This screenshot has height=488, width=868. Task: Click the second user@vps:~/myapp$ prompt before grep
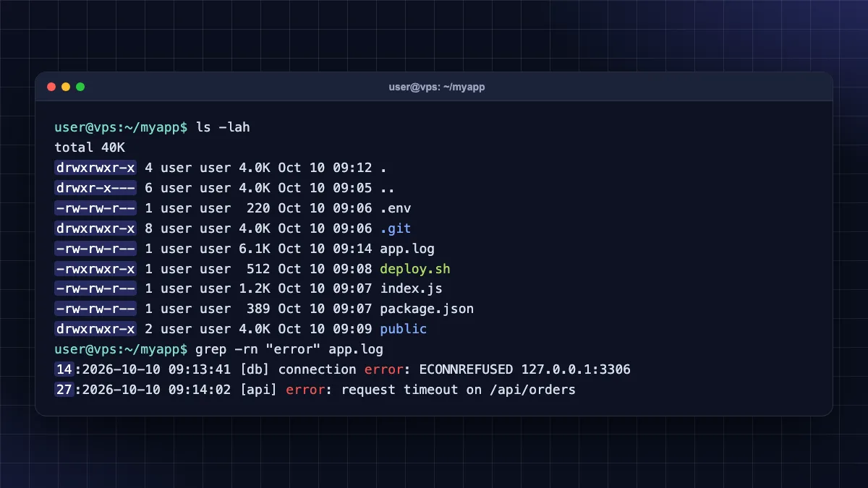coord(121,349)
